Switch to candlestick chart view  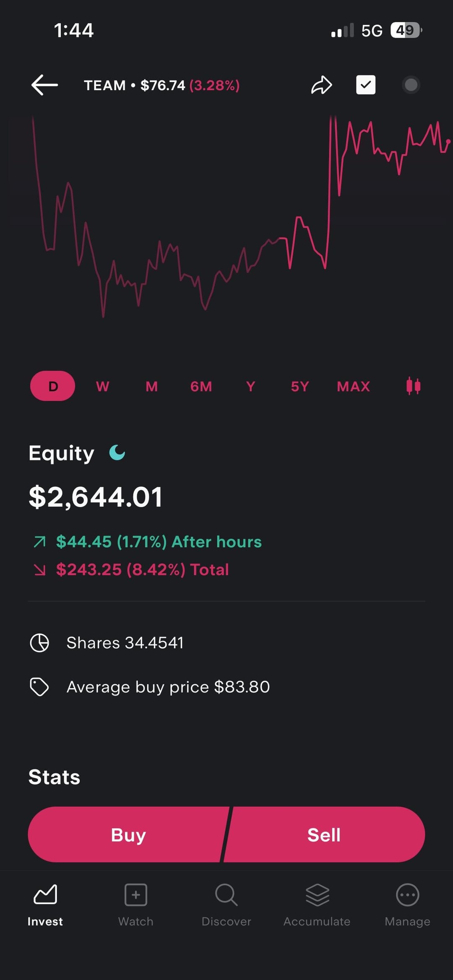tap(413, 386)
